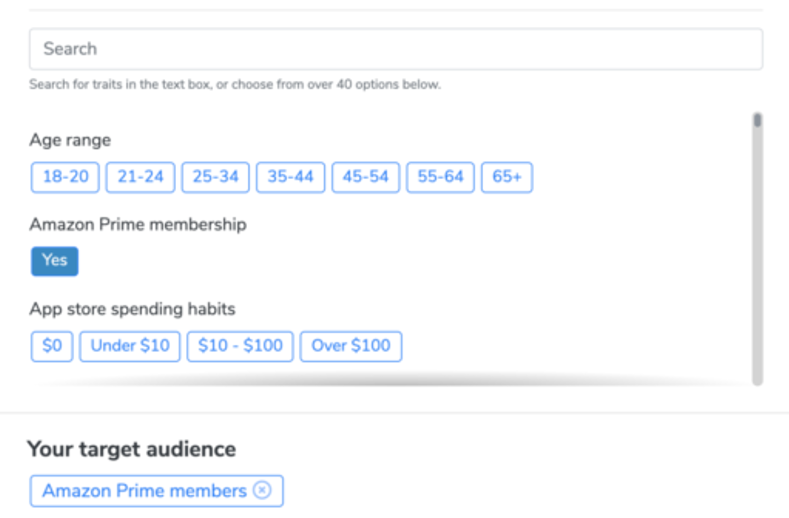Click the Search traits text box
This screenshot has width=789, height=518.
[395, 49]
